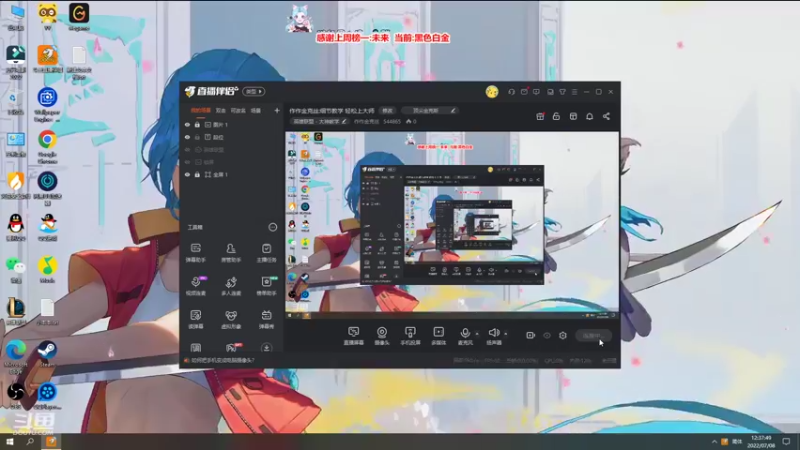
Task: Open the 房管助手 room manager tool
Action: 231,253
